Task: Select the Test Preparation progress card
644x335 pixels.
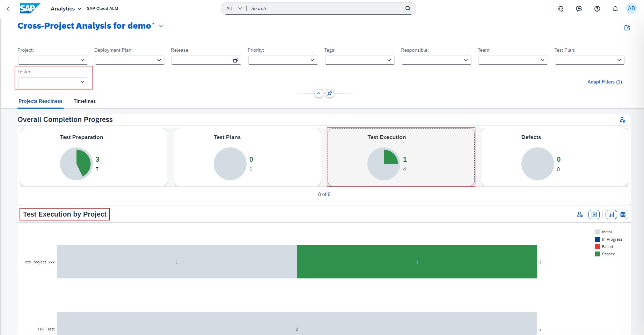Action: pos(94,157)
